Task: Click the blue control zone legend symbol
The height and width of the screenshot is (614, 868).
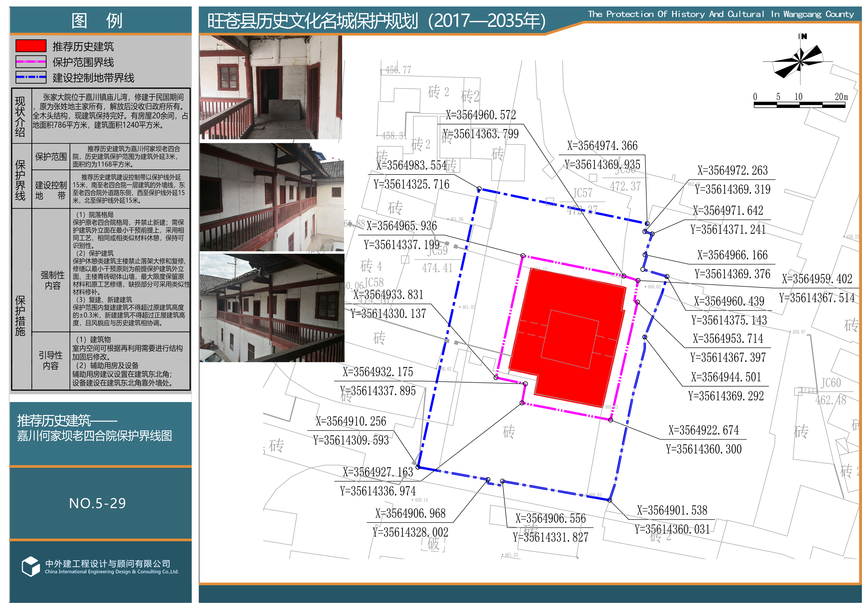Action: pos(31,77)
